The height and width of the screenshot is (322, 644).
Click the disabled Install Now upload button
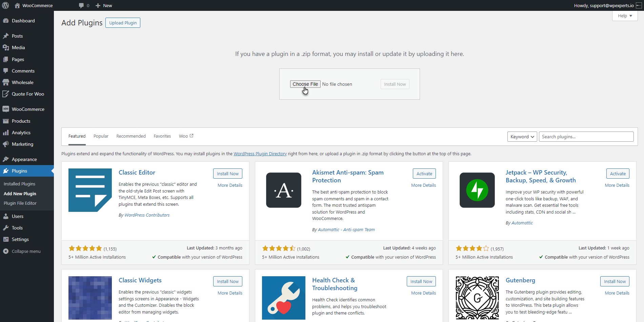tap(395, 84)
